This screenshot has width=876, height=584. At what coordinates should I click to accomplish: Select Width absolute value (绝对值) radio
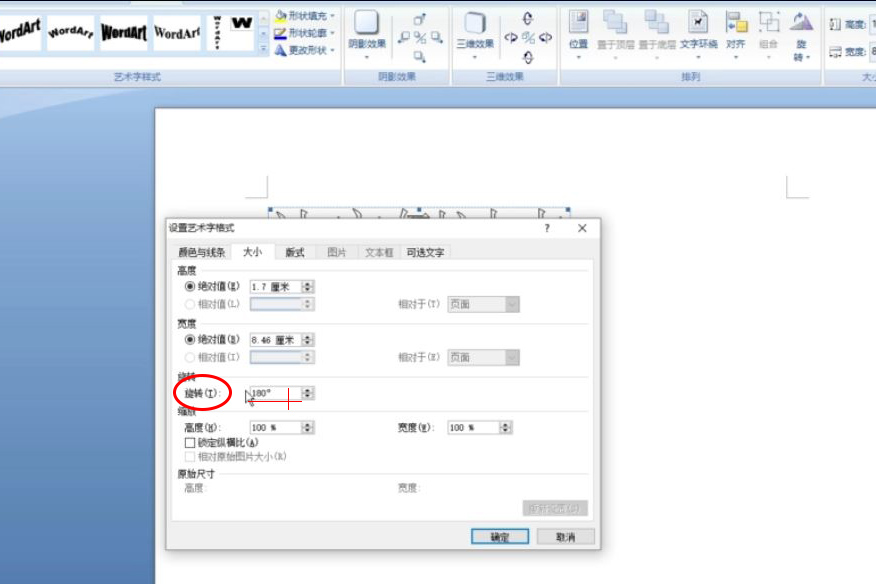190,339
